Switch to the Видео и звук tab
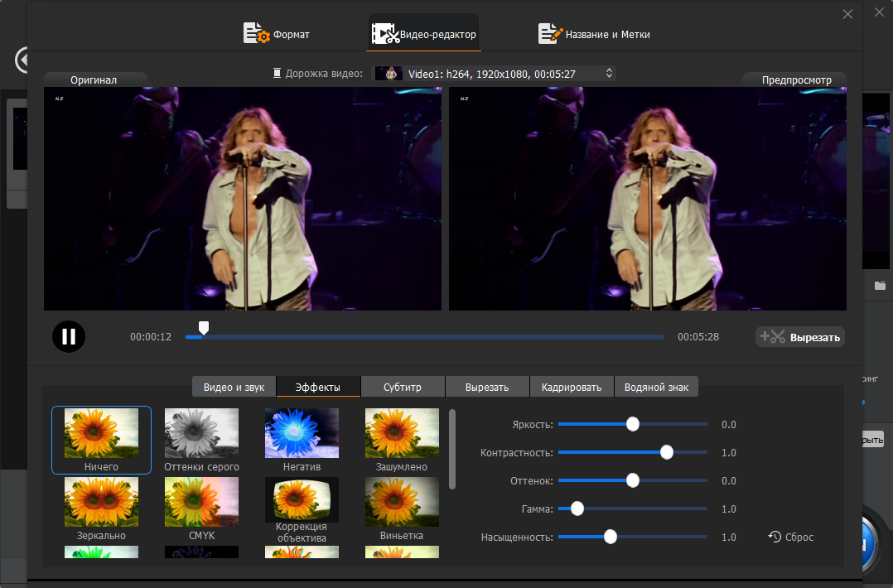893x588 pixels. 234,387
